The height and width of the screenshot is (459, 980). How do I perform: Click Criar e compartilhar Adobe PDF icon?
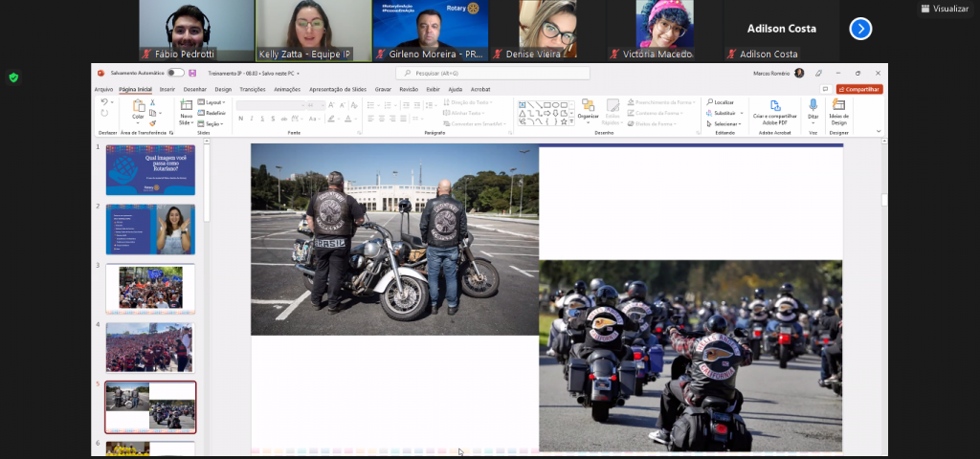[x=775, y=106]
